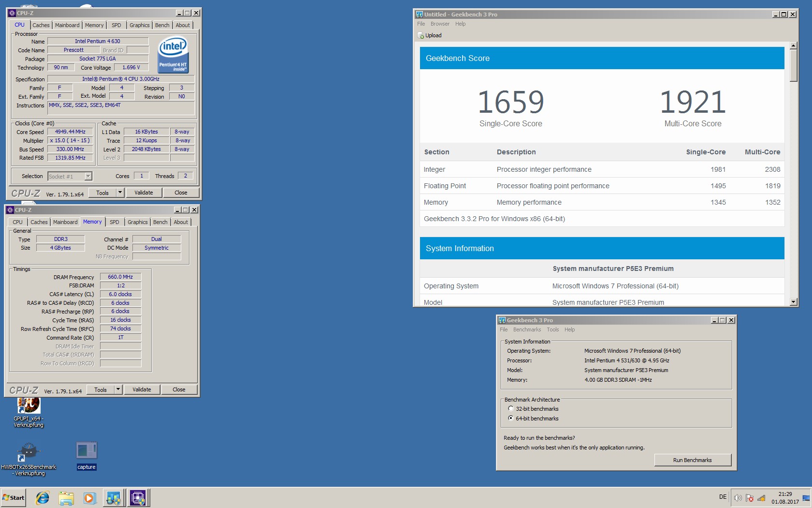
Task: Click the Memory row single-core value 1345
Action: tap(718, 202)
